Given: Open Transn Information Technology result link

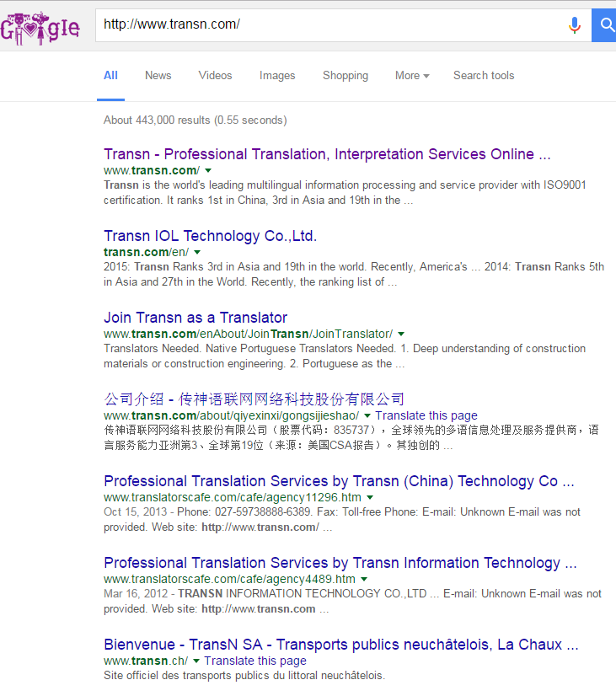Looking at the screenshot, I should point(340,563).
